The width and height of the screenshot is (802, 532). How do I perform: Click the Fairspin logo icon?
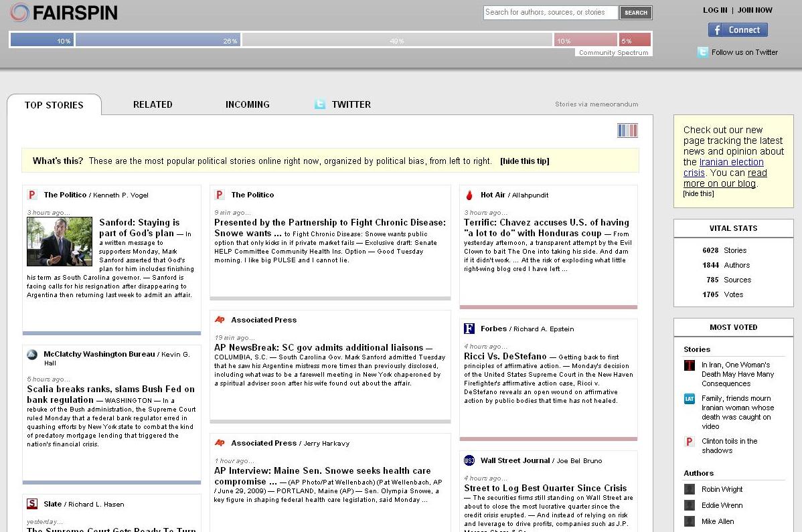(x=20, y=12)
